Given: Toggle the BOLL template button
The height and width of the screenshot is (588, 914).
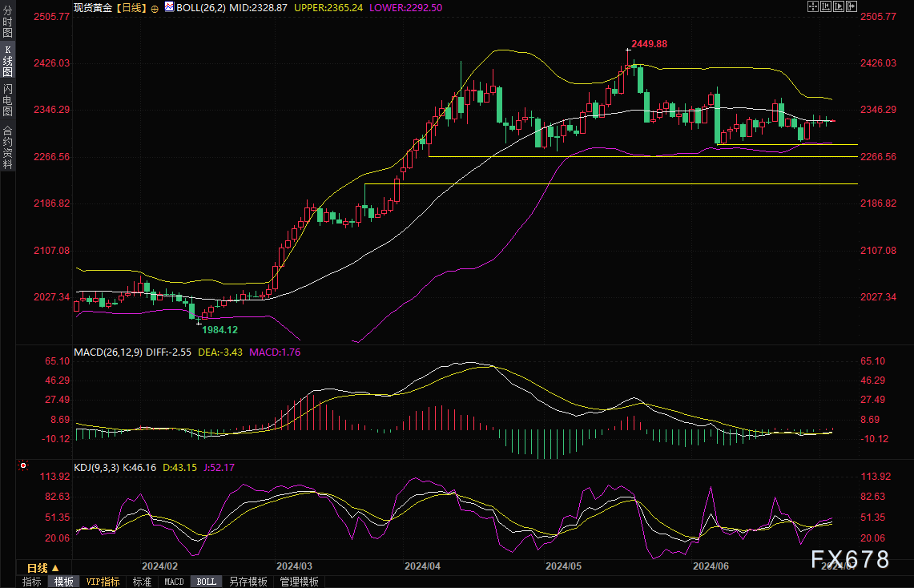Looking at the screenshot, I should pyautogui.click(x=206, y=582).
